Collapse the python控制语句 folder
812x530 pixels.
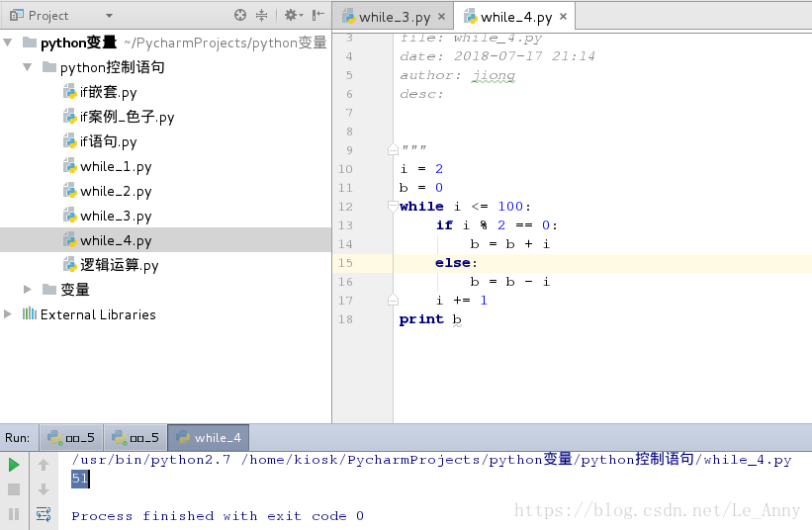(x=27, y=67)
